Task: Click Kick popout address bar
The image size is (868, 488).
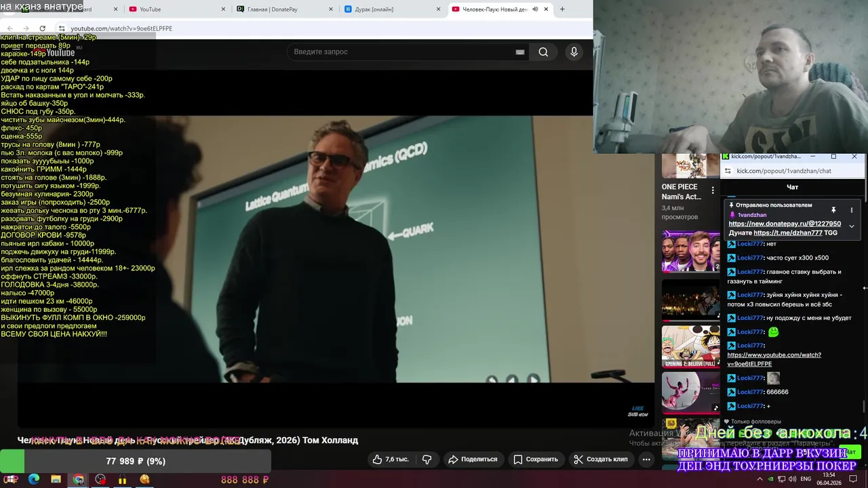Action: click(784, 171)
